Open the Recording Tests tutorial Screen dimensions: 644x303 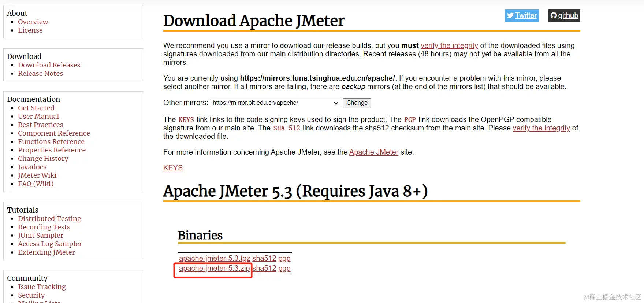pos(44,227)
